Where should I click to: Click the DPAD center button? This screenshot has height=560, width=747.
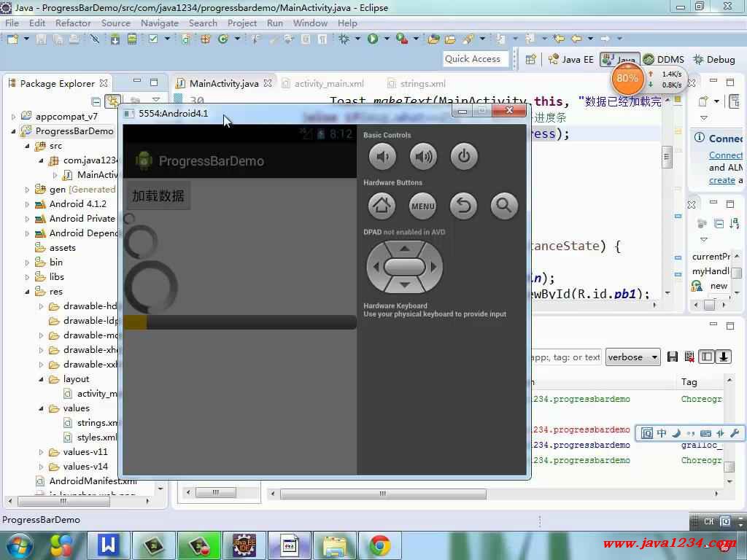pyautogui.click(x=404, y=267)
